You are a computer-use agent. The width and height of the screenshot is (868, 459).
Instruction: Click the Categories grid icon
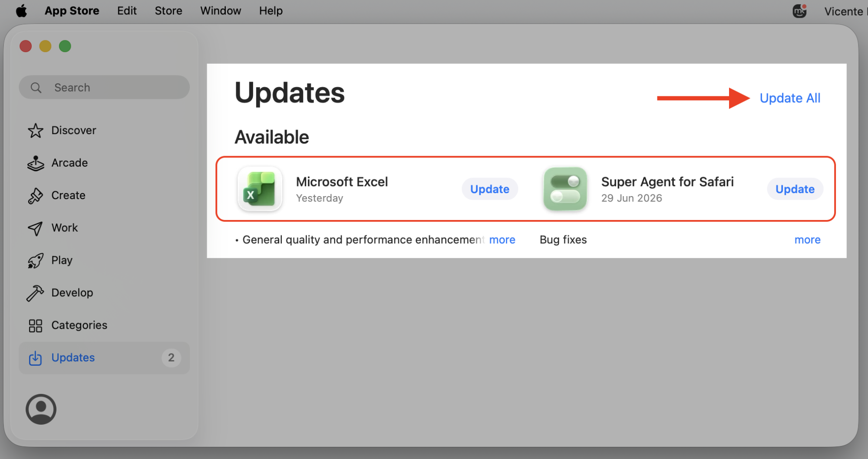[36, 326]
